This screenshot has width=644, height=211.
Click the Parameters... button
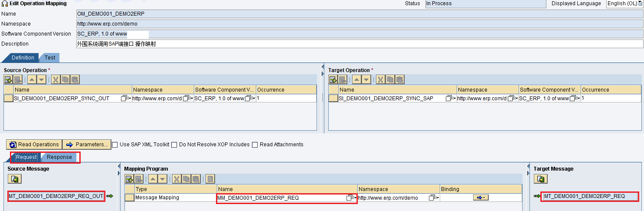[x=87, y=145]
